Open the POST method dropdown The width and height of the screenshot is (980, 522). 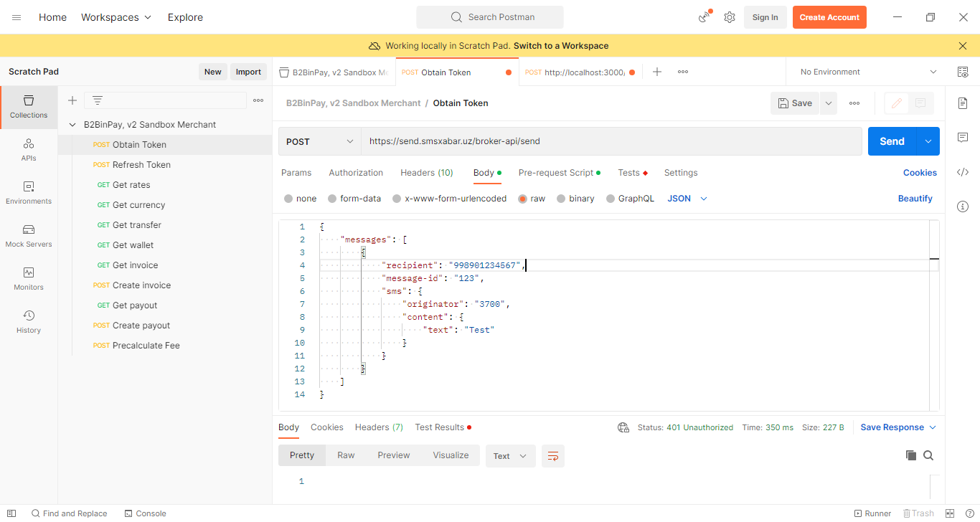[320, 141]
